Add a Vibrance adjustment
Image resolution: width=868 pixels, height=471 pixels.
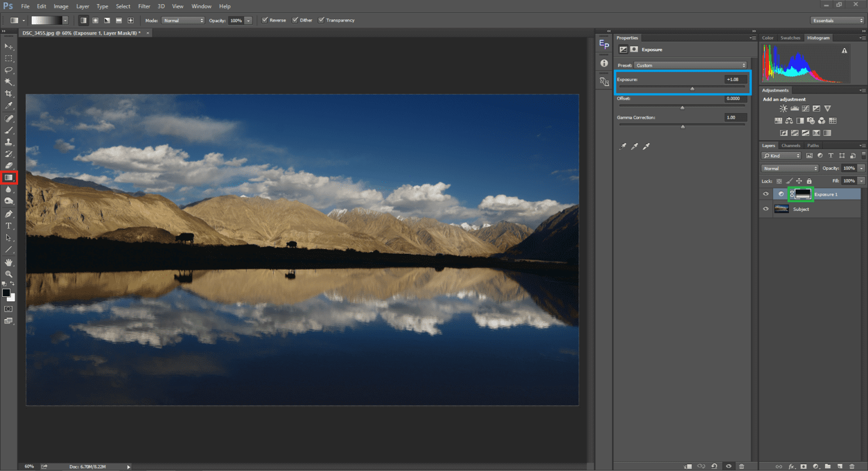[827, 109]
